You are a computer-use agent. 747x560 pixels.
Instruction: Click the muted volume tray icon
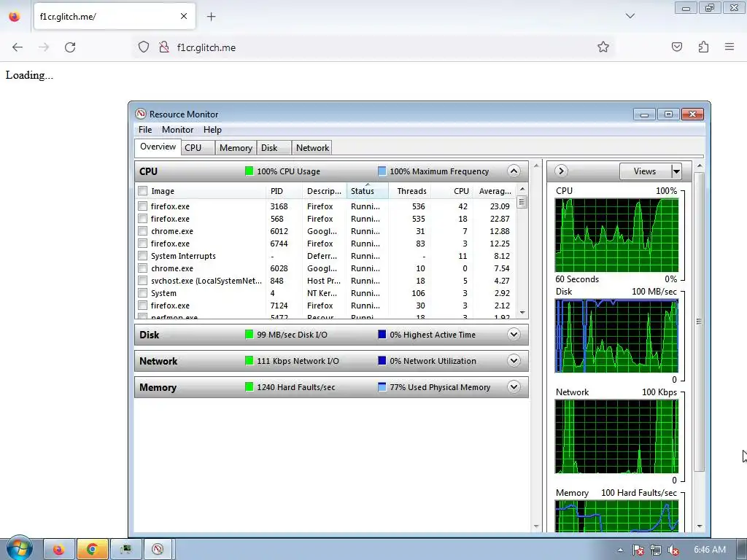pyautogui.click(x=673, y=550)
